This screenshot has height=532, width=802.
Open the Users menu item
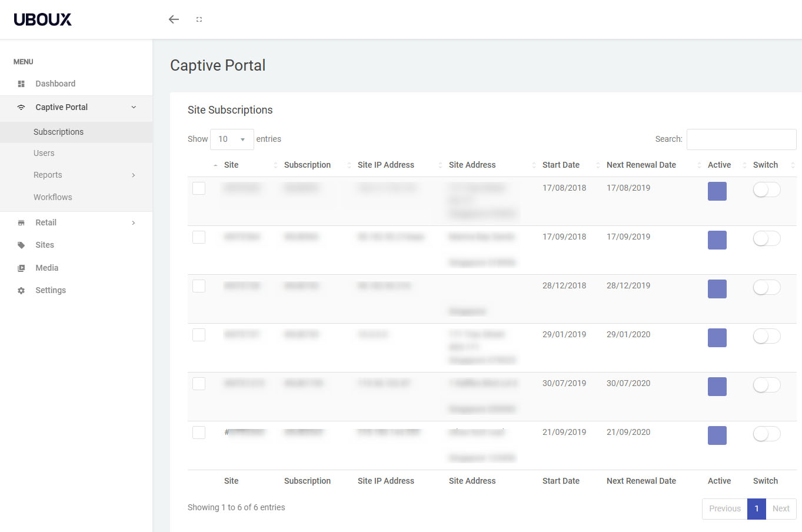click(x=44, y=153)
